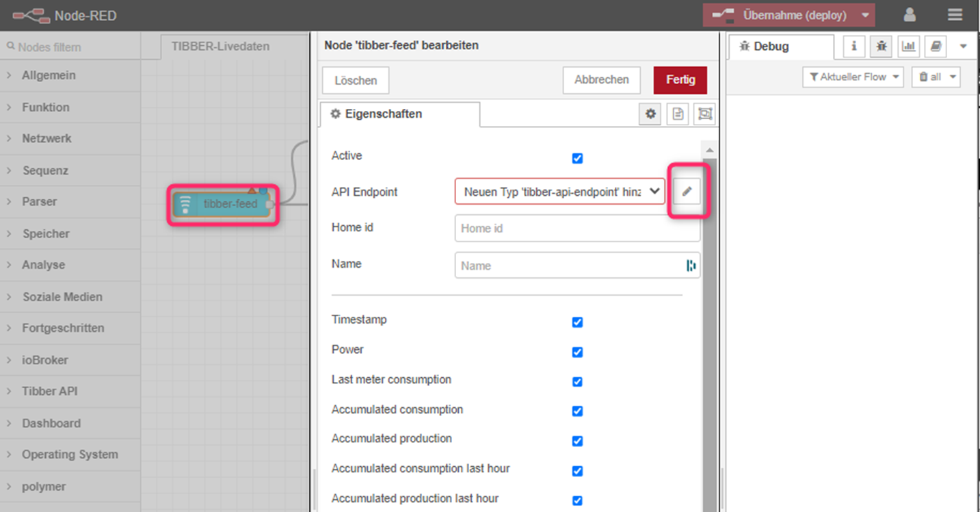
Task: Expand the Fortgeschritten palette category
Action: 70,328
